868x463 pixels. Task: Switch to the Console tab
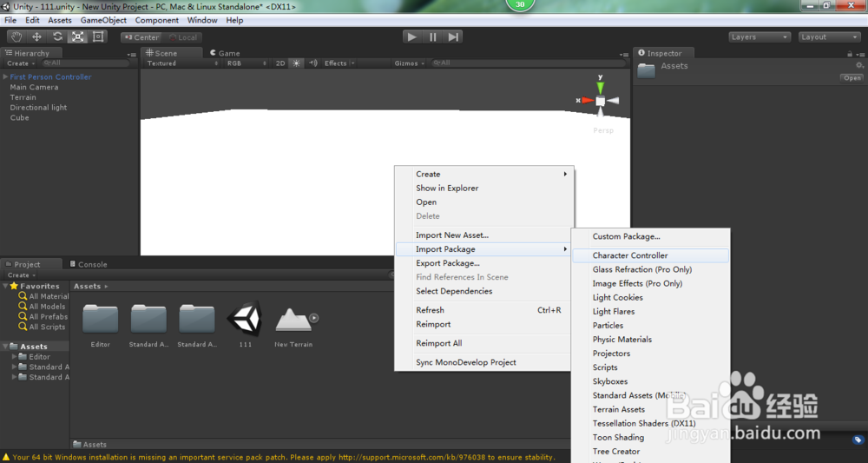(x=89, y=264)
